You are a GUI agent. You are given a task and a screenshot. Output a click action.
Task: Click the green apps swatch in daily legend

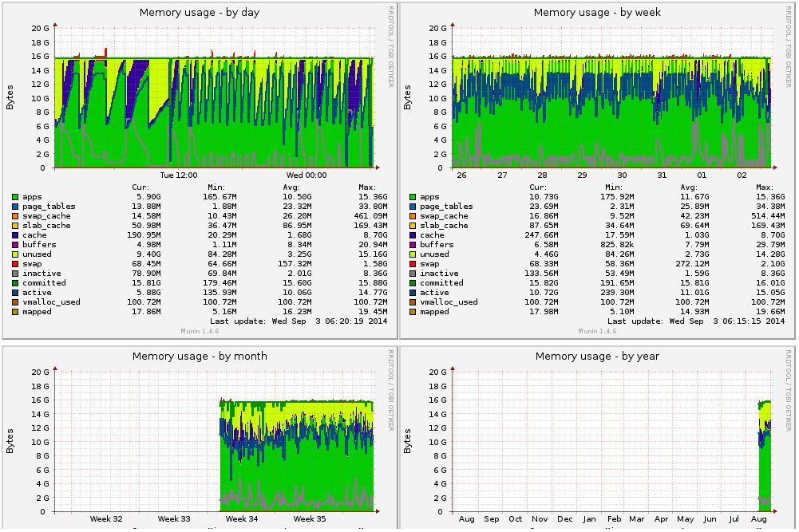click(x=14, y=197)
